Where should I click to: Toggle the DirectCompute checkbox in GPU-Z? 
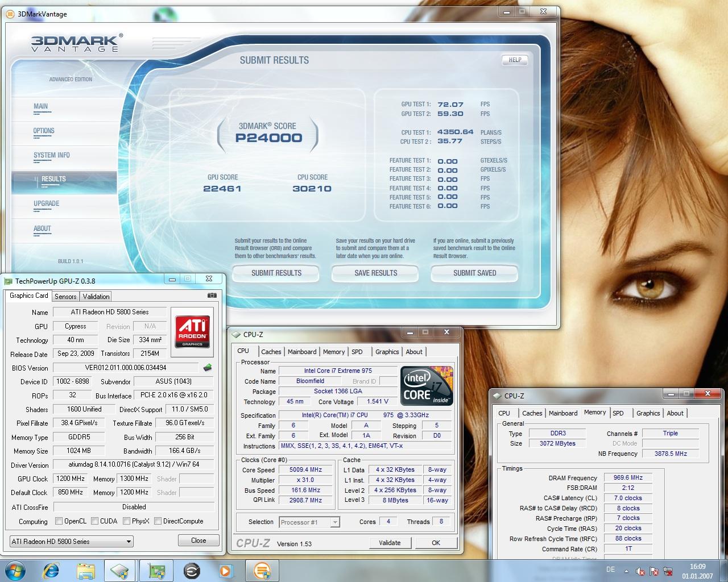[158, 521]
